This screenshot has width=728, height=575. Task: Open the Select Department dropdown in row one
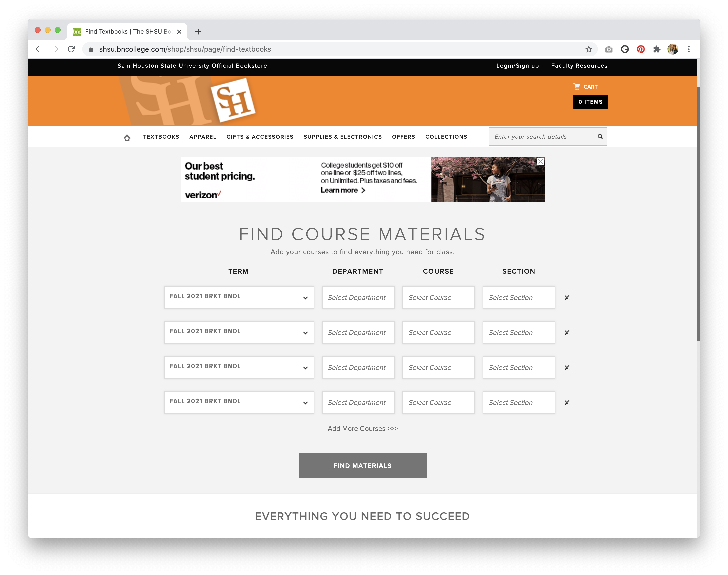point(358,298)
